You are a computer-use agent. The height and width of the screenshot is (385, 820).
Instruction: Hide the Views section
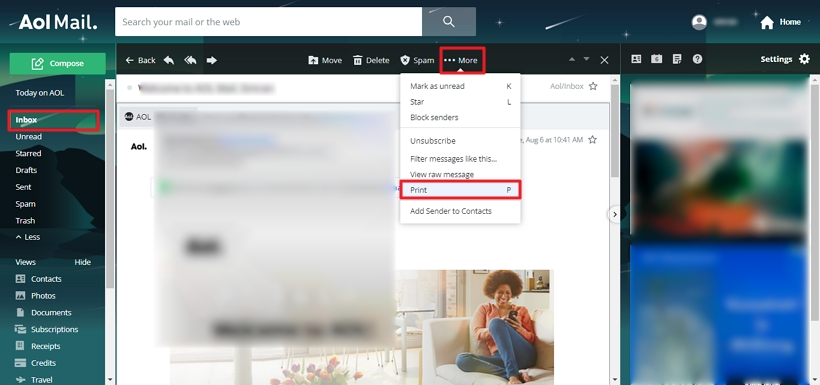click(x=82, y=262)
